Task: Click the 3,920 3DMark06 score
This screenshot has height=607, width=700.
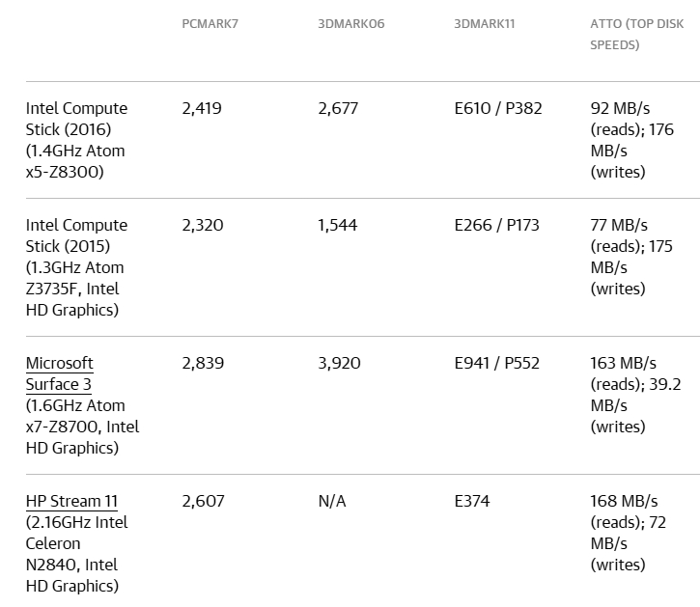Action: coord(339,363)
